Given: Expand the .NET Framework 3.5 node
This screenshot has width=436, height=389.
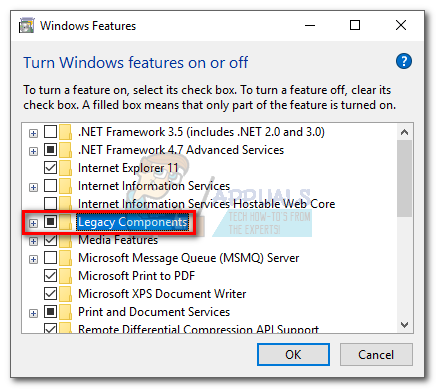Looking at the screenshot, I should [x=33, y=133].
